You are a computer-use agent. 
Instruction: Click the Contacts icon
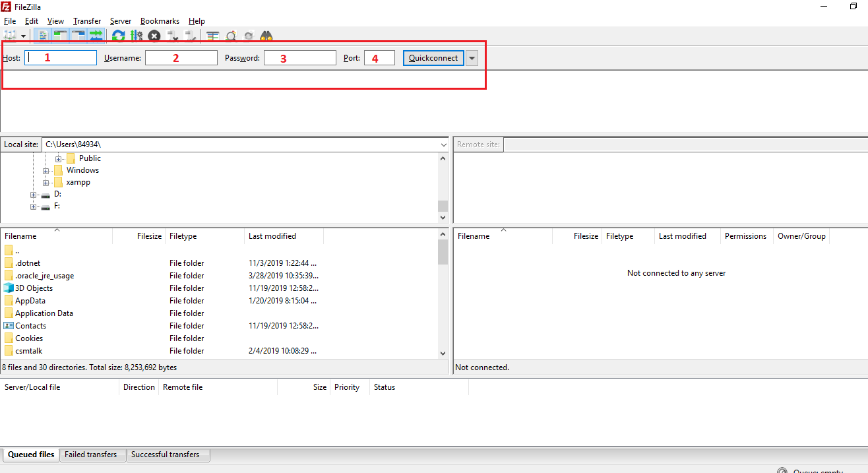[9, 326]
